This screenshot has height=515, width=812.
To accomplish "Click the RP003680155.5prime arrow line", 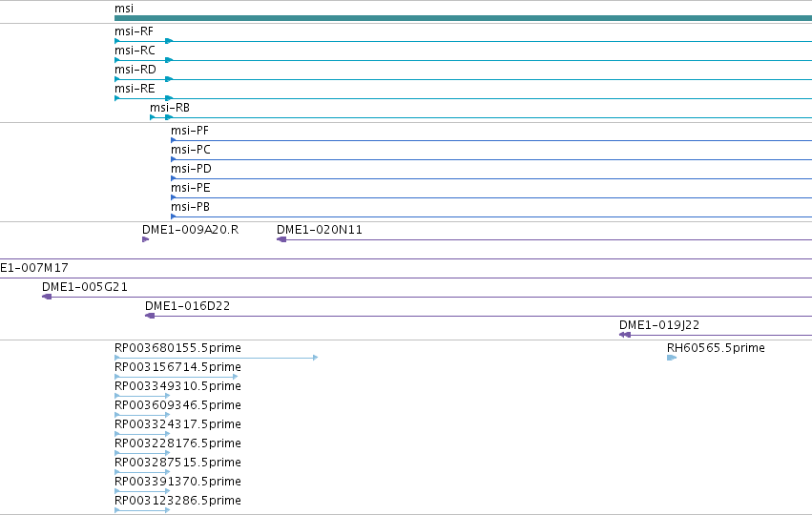I will pos(216,358).
